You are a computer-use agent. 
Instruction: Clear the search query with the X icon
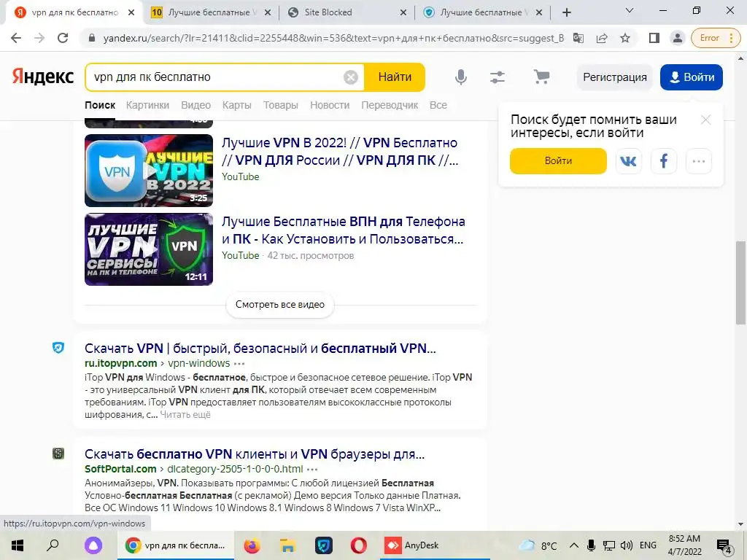coord(351,77)
